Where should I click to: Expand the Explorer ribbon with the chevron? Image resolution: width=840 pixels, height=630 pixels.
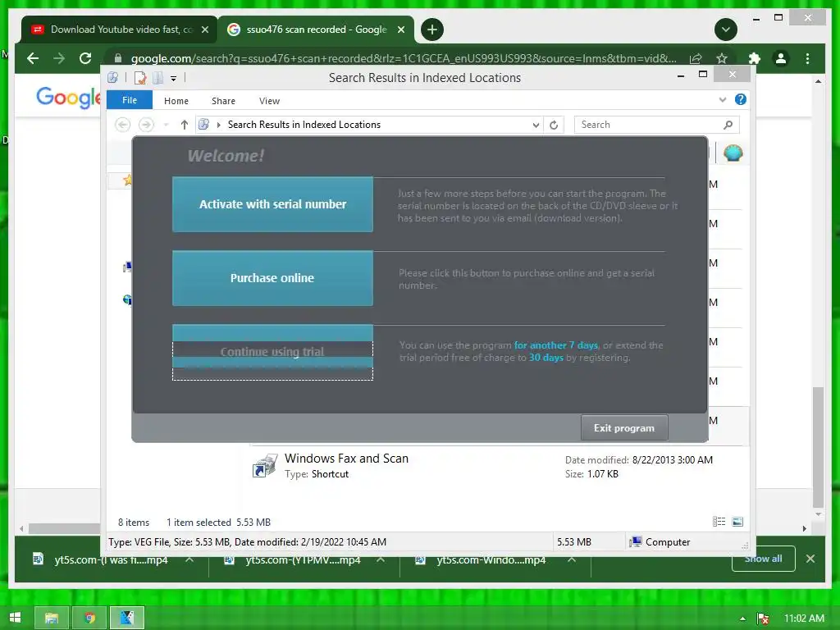723,99
